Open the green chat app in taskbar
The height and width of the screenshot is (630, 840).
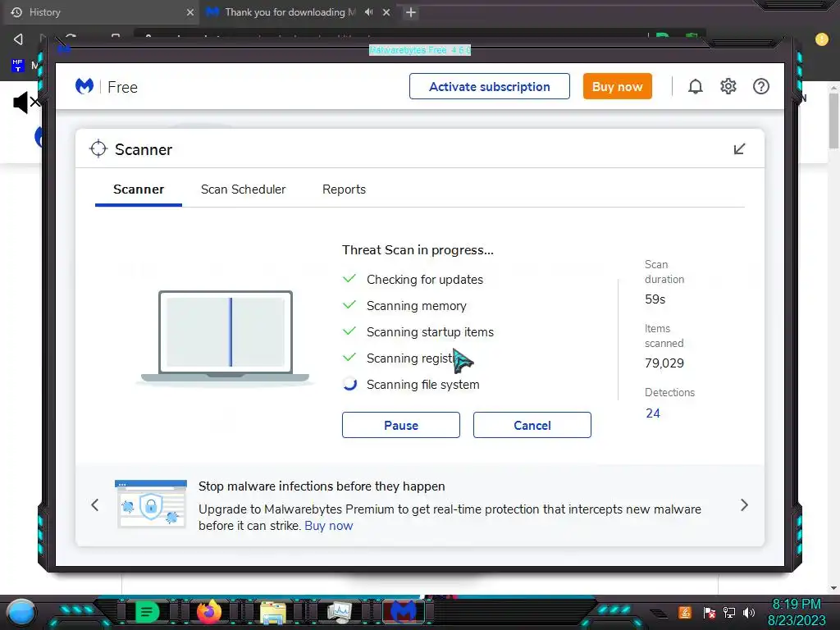[147, 611]
